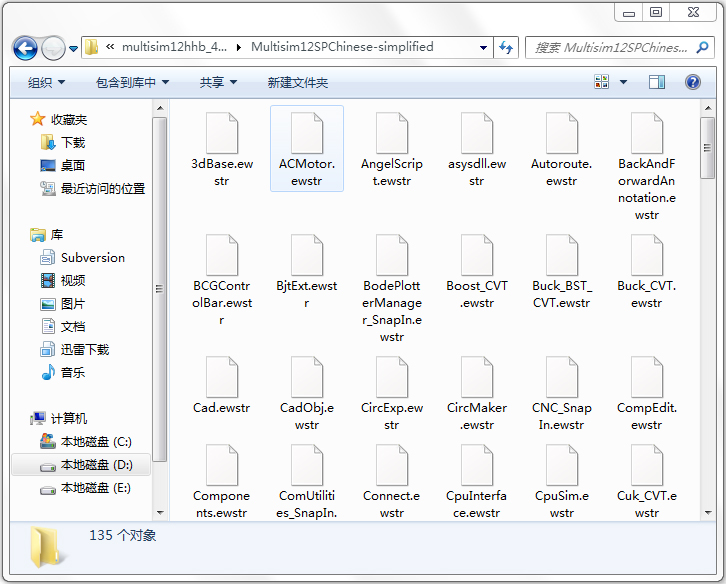Viewport: 726px width, 584px height.
Task: Open the 组织 menu
Action: pyautogui.click(x=46, y=82)
